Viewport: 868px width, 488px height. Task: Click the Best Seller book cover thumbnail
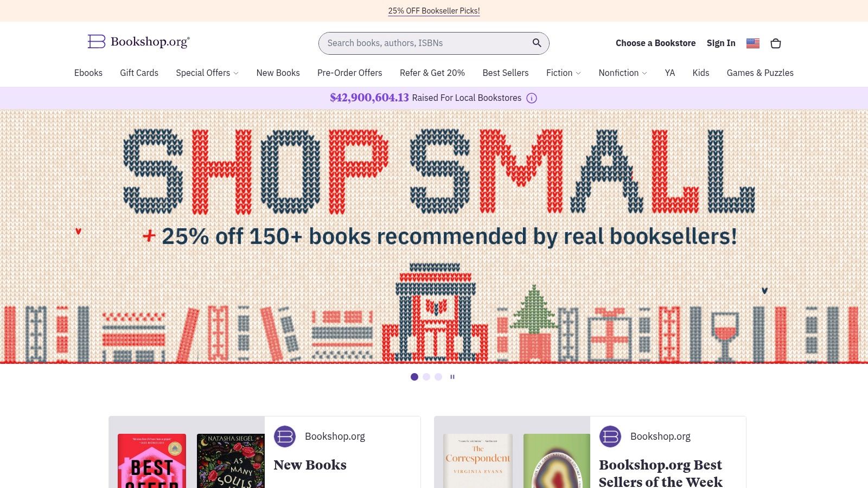click(x=152, y=460)
